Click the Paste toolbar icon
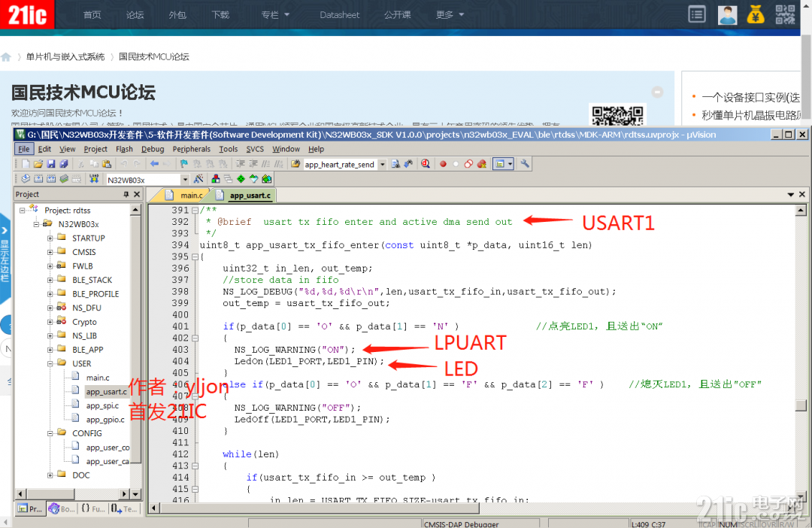 coord(107,164)
